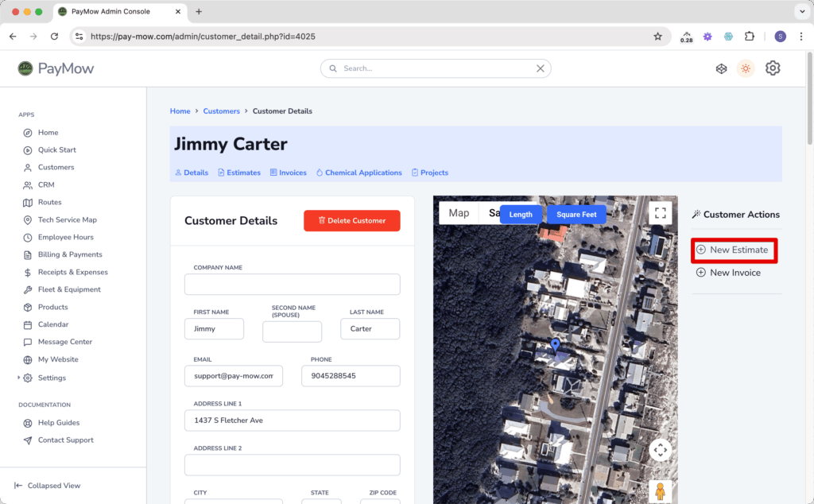Screen dimensions: 814x504
Task: Open Contact Support
Action: (x=59, y=440)
